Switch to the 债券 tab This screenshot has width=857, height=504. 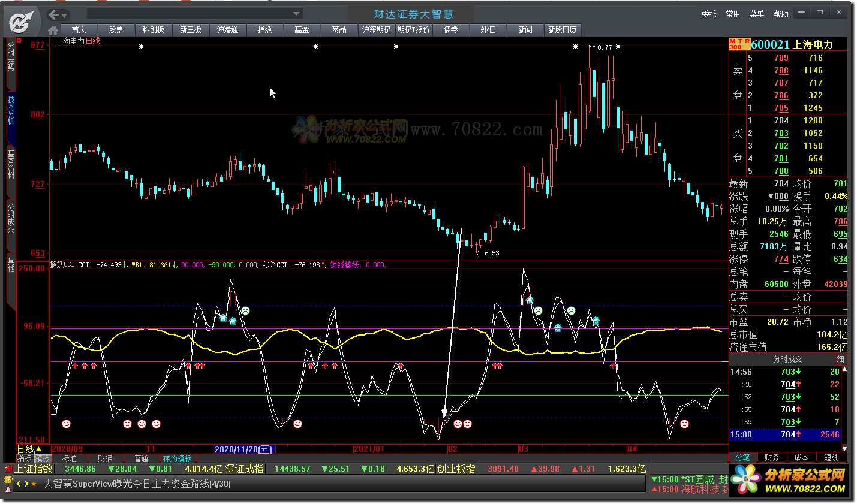click(450, 29)
